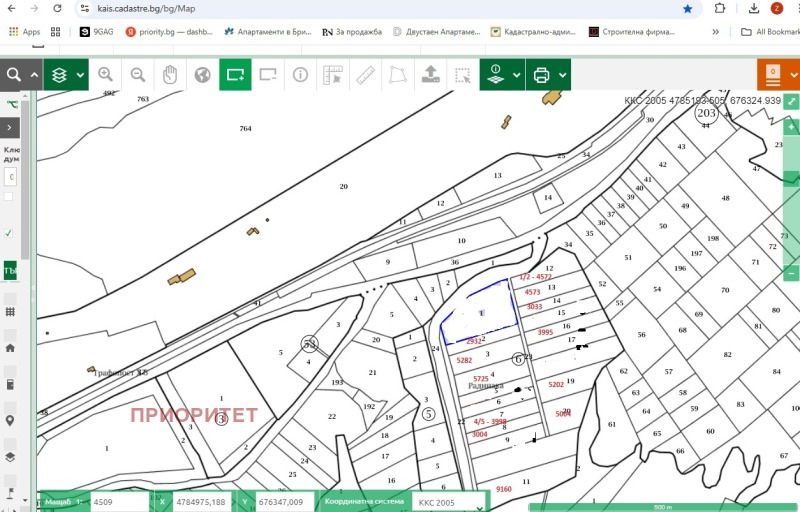Tick the unchecked checkbox in left panel
Screen dimensions: 800x512
click(10, 196)
